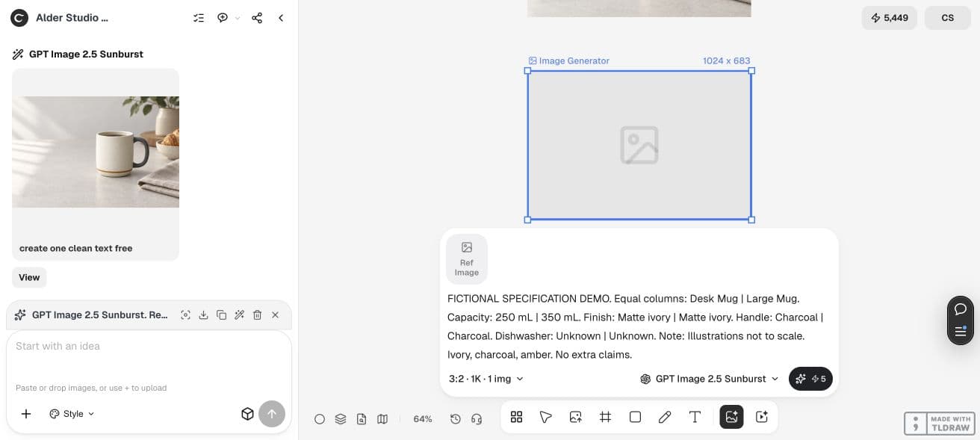Add a reference image via Ref Image

pyautogui.click(x=467, y=259)
